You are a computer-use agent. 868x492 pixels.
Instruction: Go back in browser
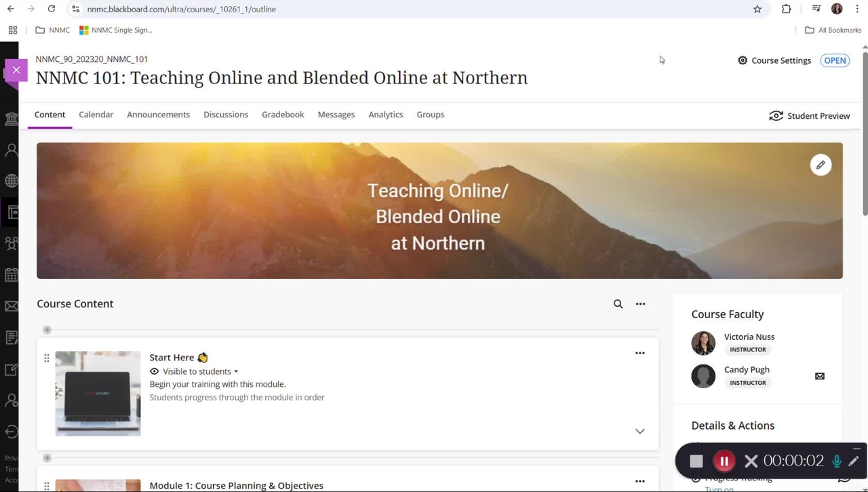pyautogui.click(x=11, y=9)
